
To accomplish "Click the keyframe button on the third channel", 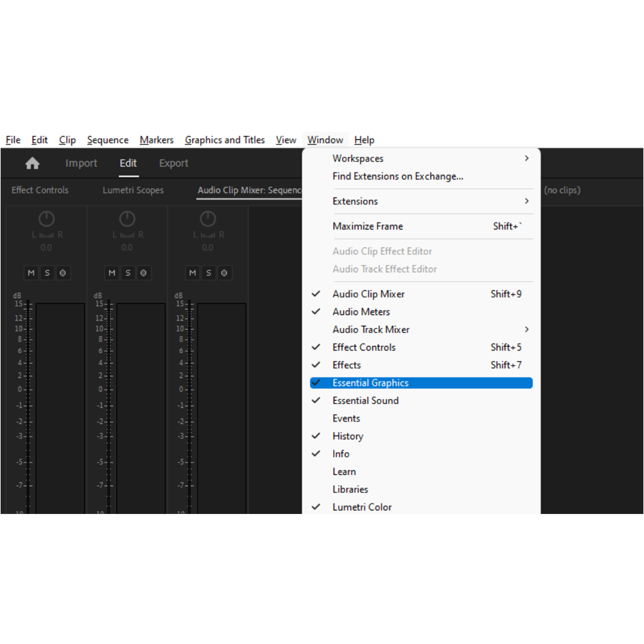I will tap(224, 273).
